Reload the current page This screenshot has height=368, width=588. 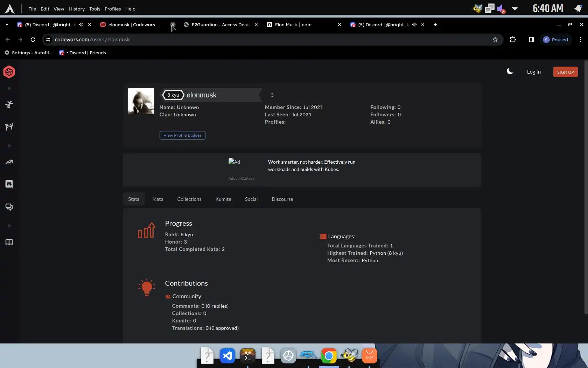pyautogui.click(x=33, y=40)
